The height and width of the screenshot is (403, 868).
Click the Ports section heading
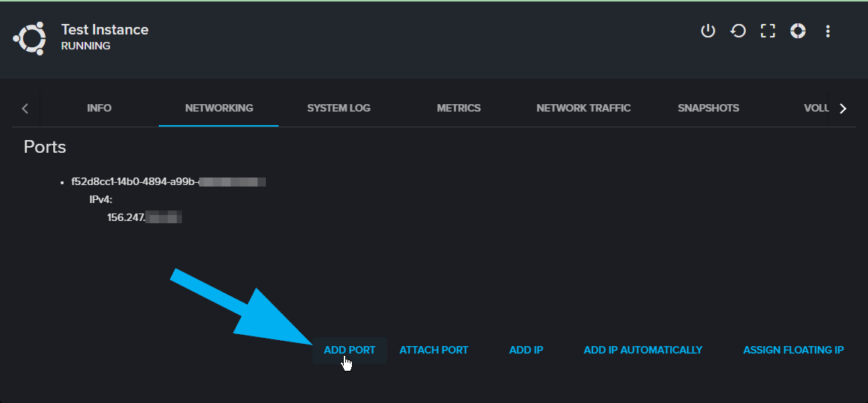click(x=45, y=148)
